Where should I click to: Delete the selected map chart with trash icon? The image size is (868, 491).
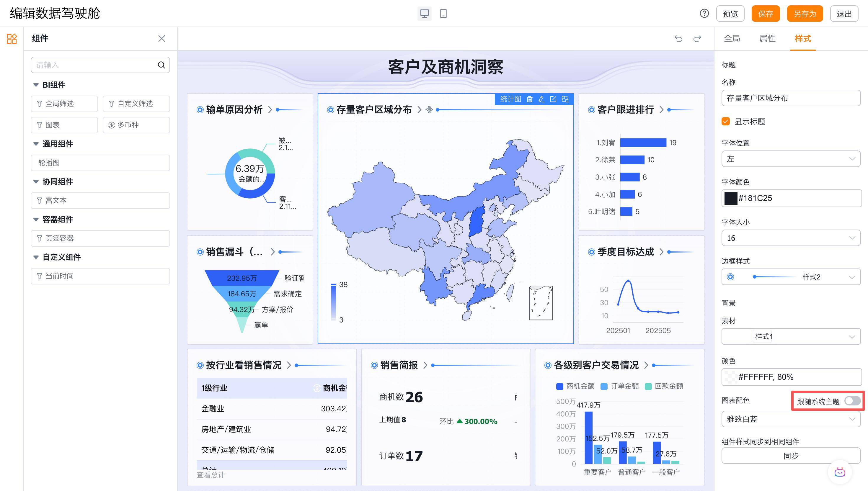[x=530, y=99]
